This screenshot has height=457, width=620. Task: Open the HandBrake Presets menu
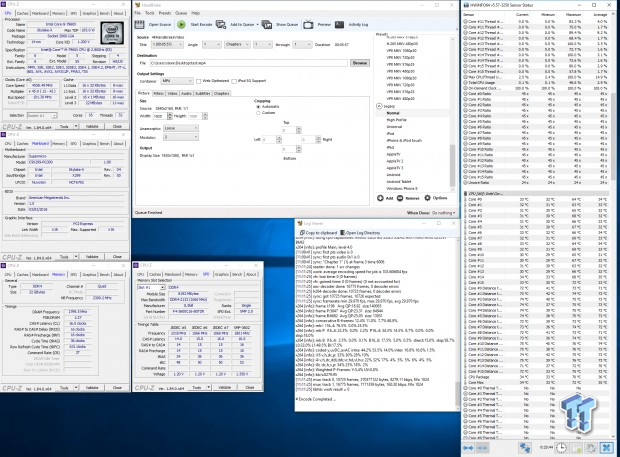pyautogui.click(x=164, y=13)
